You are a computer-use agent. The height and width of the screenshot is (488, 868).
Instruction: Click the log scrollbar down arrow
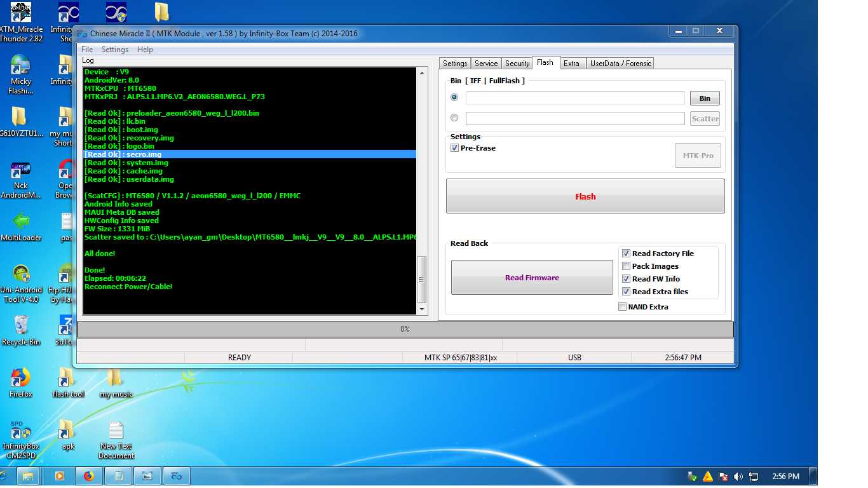(x=421, y=309)
